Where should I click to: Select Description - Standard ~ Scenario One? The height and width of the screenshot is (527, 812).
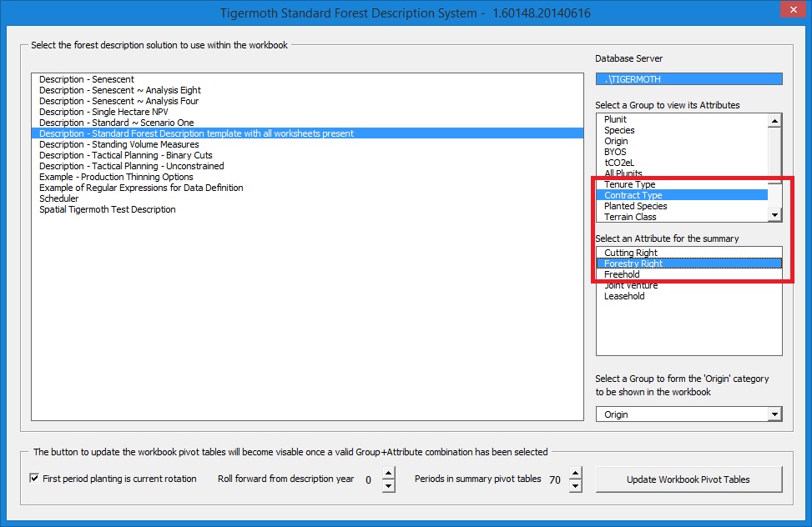307,123
